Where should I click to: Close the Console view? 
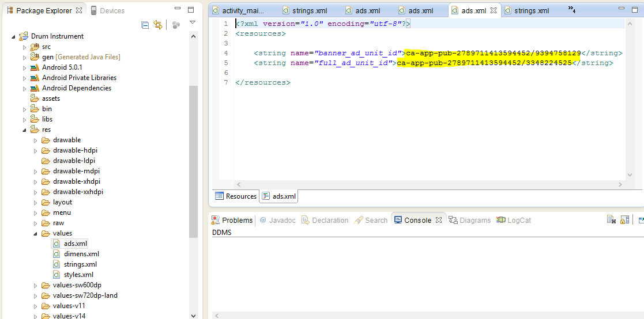(438, 220)
